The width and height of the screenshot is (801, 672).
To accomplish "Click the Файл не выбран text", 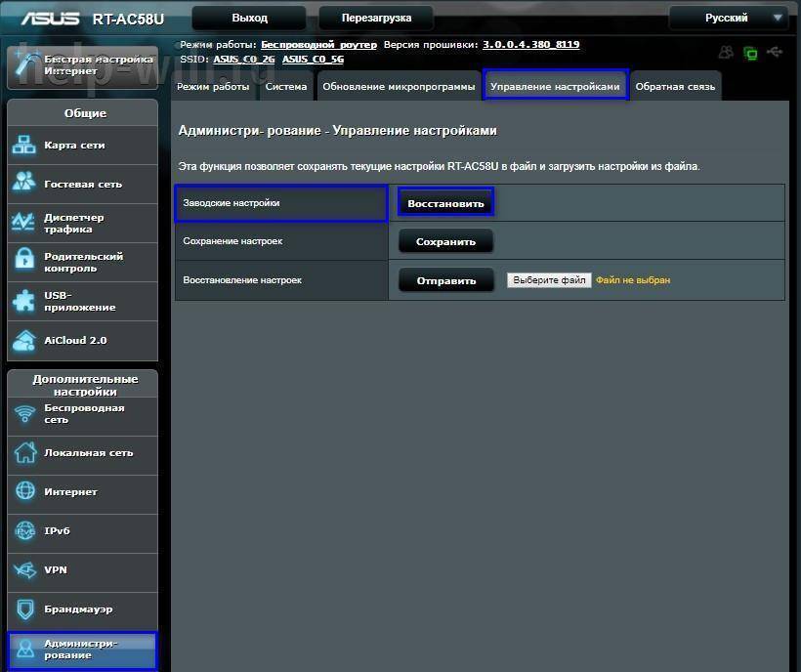I will pos(633,279).
